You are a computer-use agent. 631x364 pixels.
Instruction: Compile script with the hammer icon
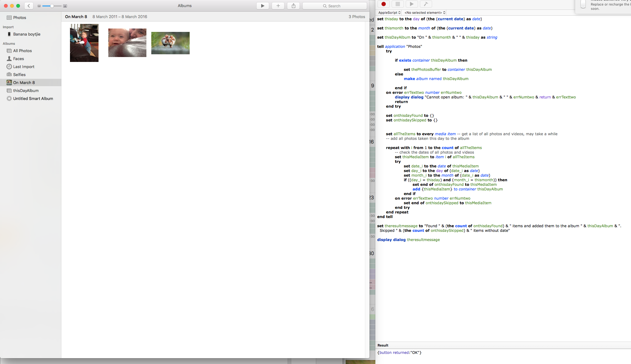click(x=426, y=4)
